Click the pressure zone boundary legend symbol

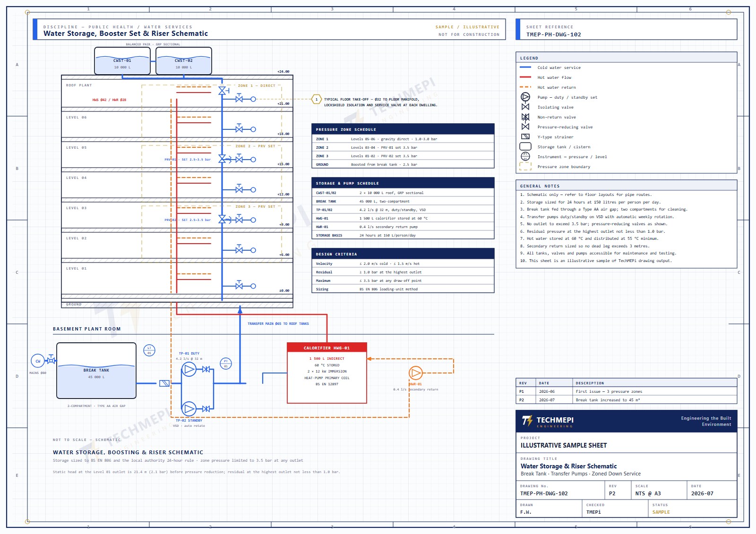(x=525, y=166)
